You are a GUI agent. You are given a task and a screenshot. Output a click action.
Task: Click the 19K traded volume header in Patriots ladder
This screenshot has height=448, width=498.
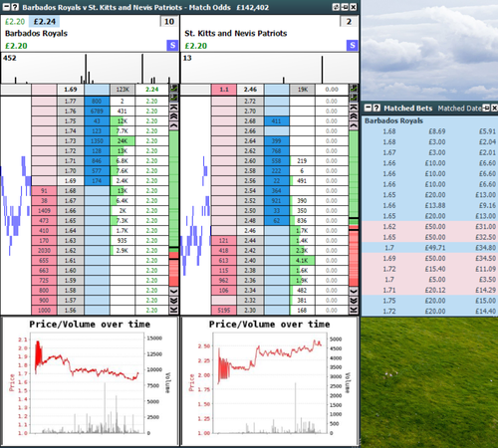302,90
